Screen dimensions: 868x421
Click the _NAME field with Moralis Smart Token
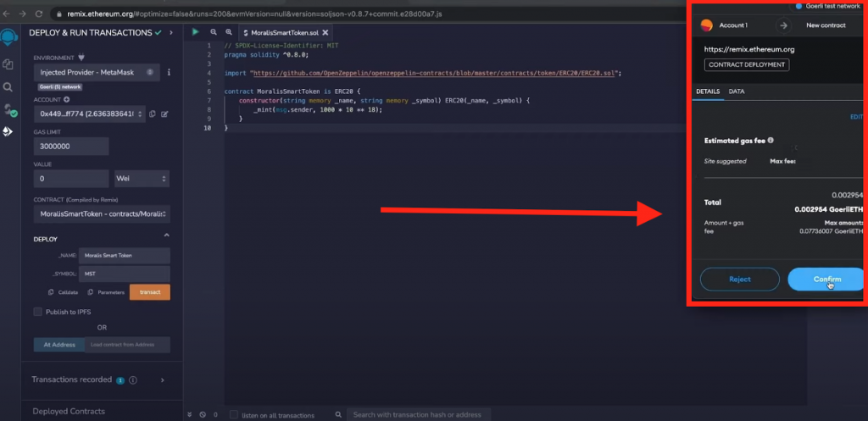(x=125, y=256)
